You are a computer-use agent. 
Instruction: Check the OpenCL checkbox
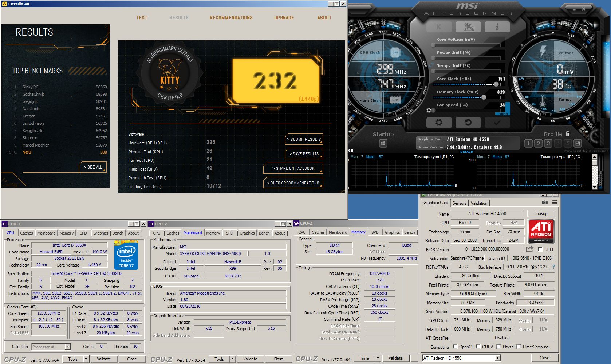[455, 347]
